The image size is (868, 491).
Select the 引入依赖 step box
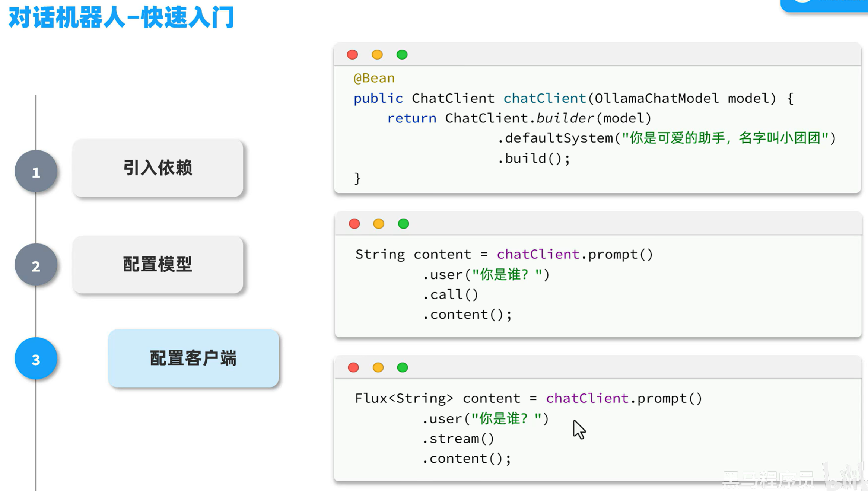click(158, 168)
